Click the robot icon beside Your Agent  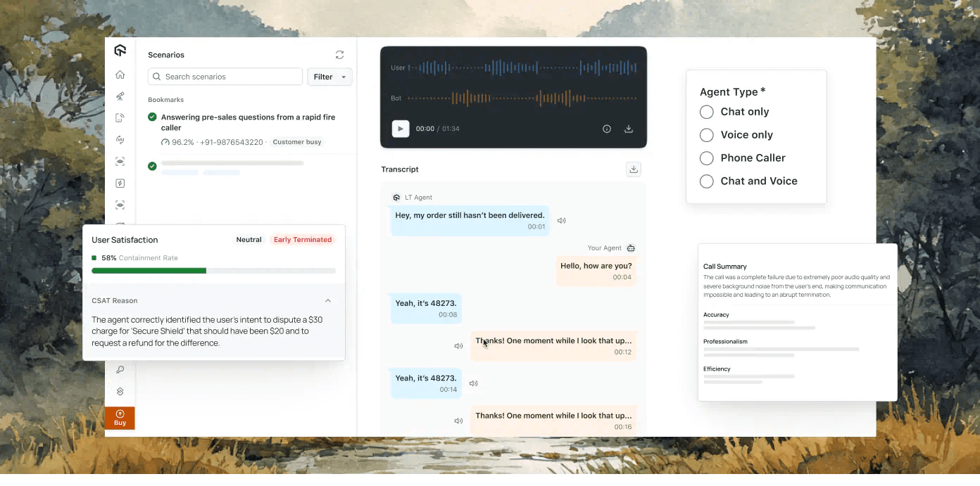[x=631, y=248]
